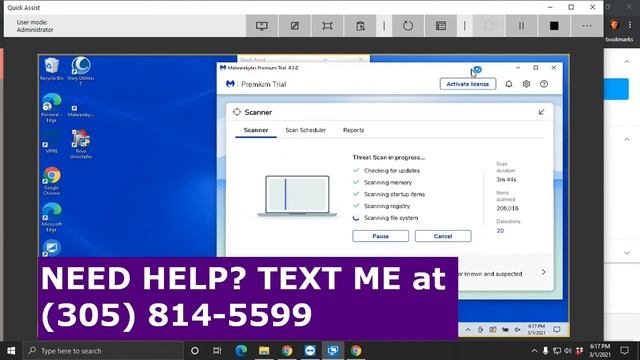Open host notification center icon
The width and height of the screenshot is (640, 360).
pos(624,351)
